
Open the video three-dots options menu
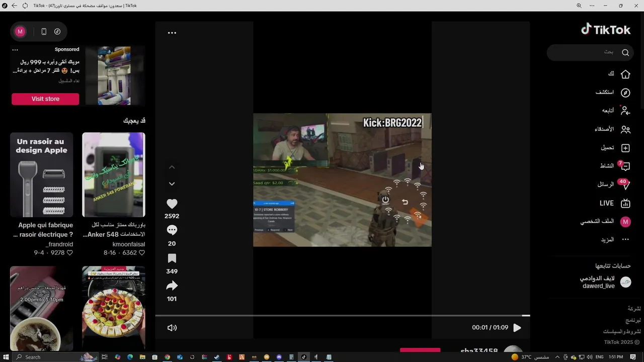(172, 33)
